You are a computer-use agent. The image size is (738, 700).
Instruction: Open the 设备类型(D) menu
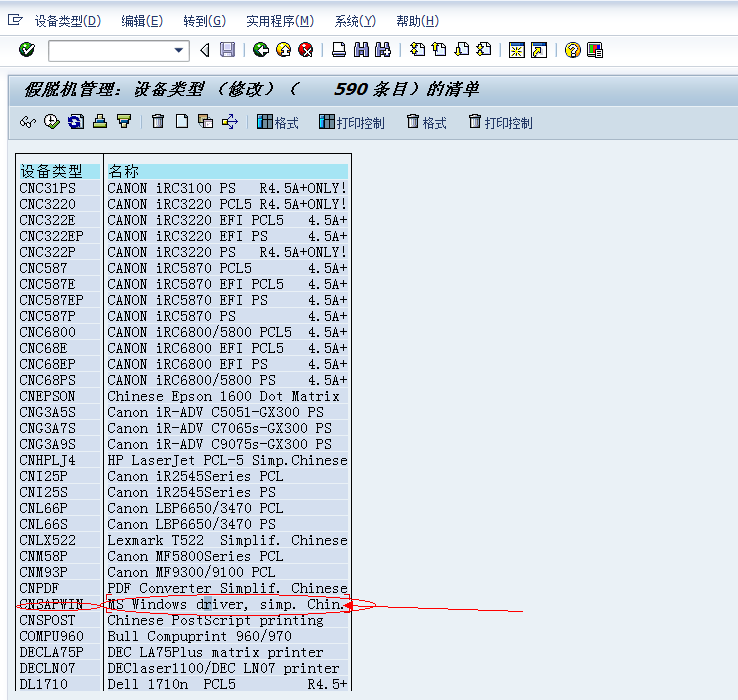point(68,21)
